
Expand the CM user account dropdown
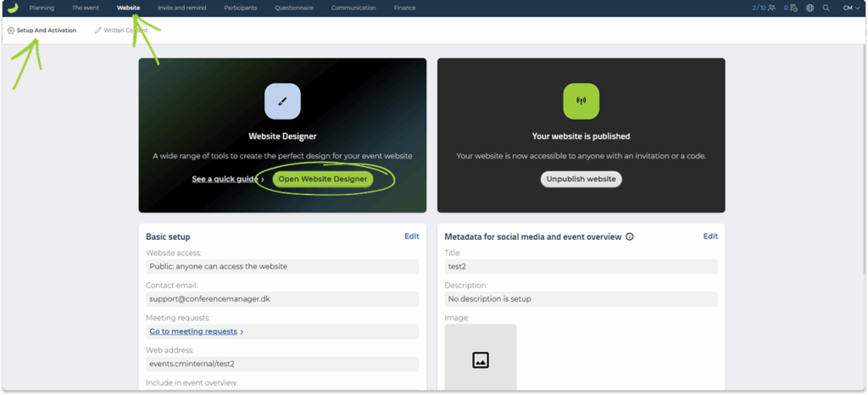pyautogui.click(x=849, y=8)
